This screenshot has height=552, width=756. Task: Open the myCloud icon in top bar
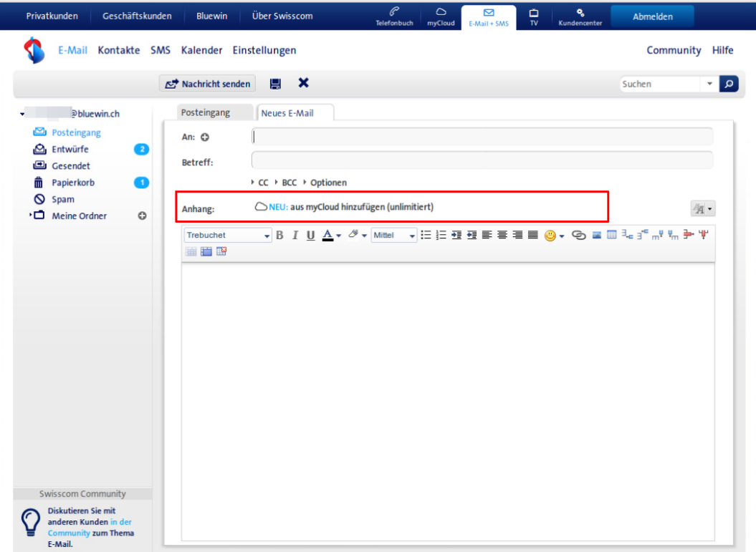coord(441,16)
